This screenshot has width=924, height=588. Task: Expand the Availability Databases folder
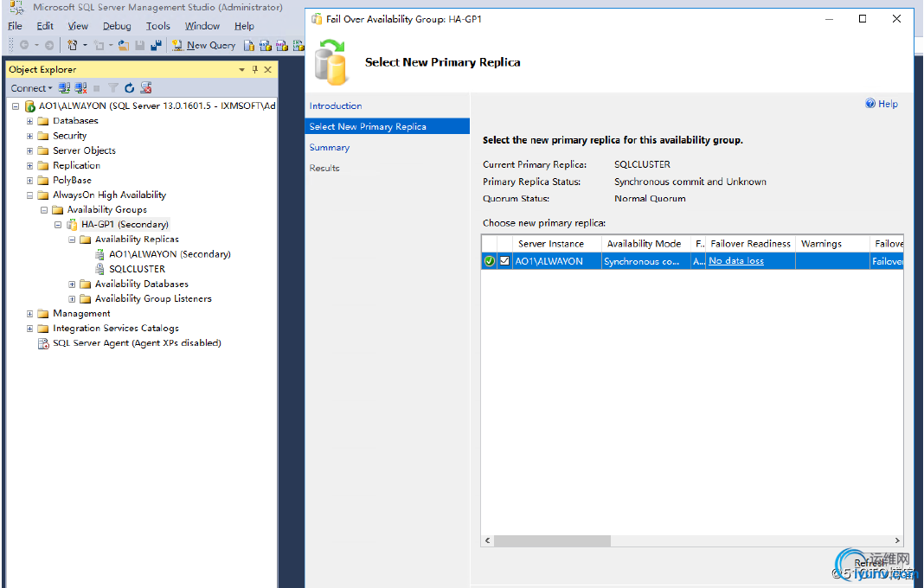pyautogui.click(x=72, y=284)
